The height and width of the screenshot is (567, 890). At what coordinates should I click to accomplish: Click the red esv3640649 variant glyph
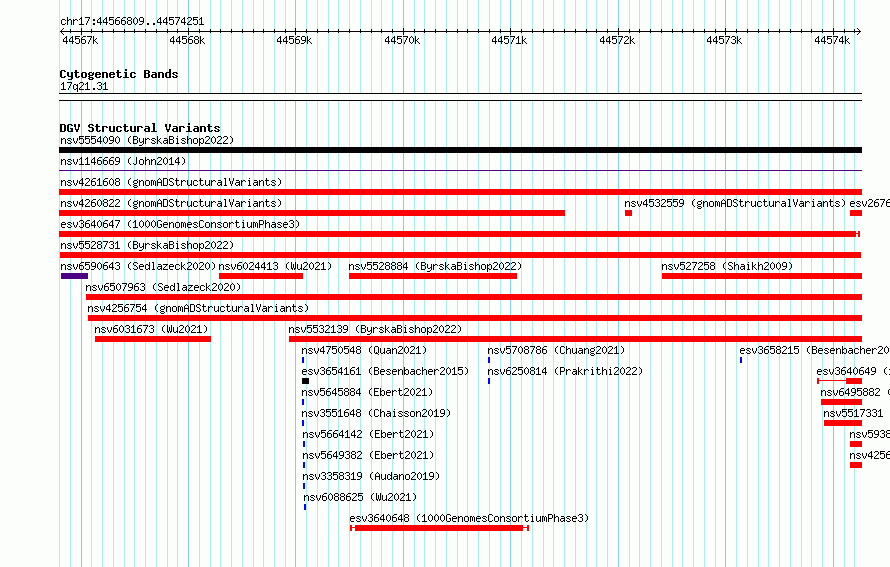click(x=839, y=381)
